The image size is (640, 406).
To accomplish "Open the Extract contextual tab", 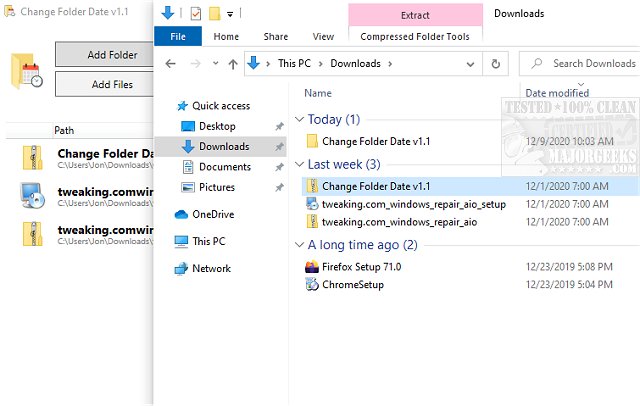I will tap(415, 16).
